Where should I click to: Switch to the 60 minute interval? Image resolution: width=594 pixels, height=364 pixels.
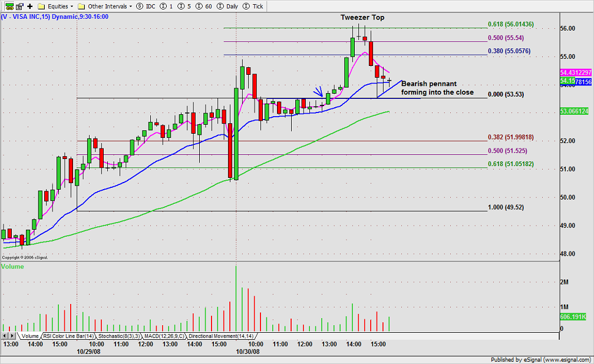pyautogui.click(x=204, y=6)
